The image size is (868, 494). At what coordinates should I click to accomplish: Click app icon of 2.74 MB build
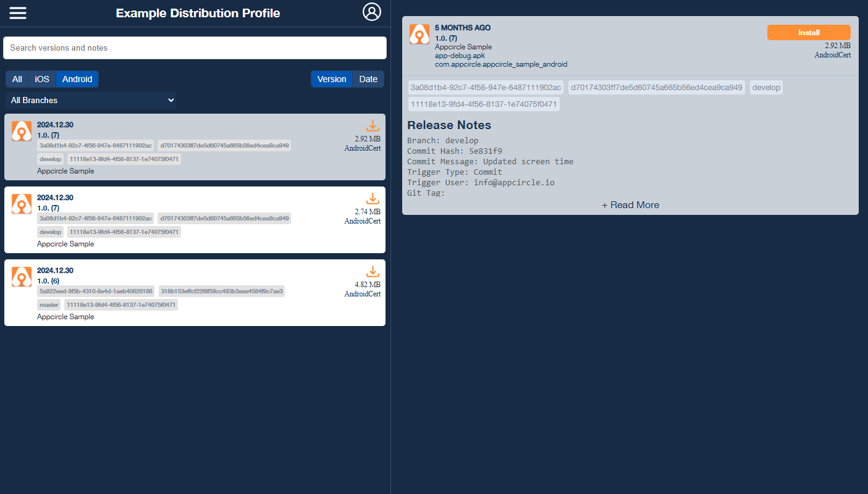pos(22,204)
